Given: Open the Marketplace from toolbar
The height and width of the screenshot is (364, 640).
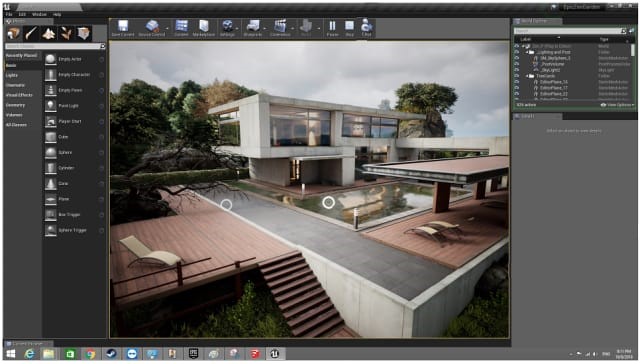Looking at the screenshot, I should tap(204, 28).
